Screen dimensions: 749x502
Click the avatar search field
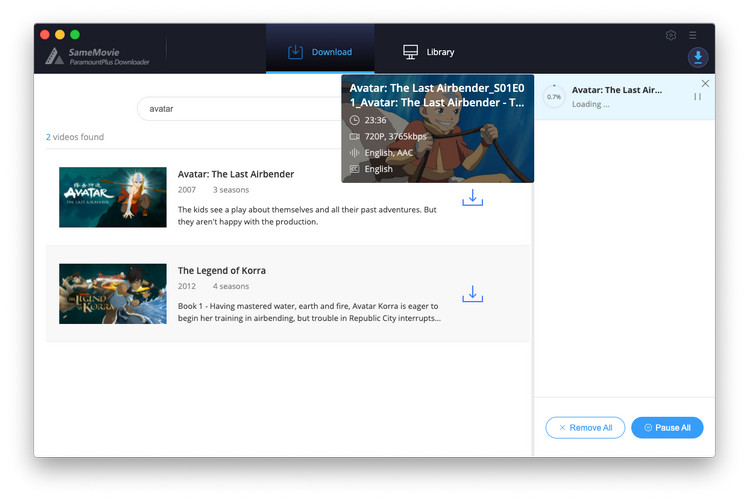click(x=239, y=109)
